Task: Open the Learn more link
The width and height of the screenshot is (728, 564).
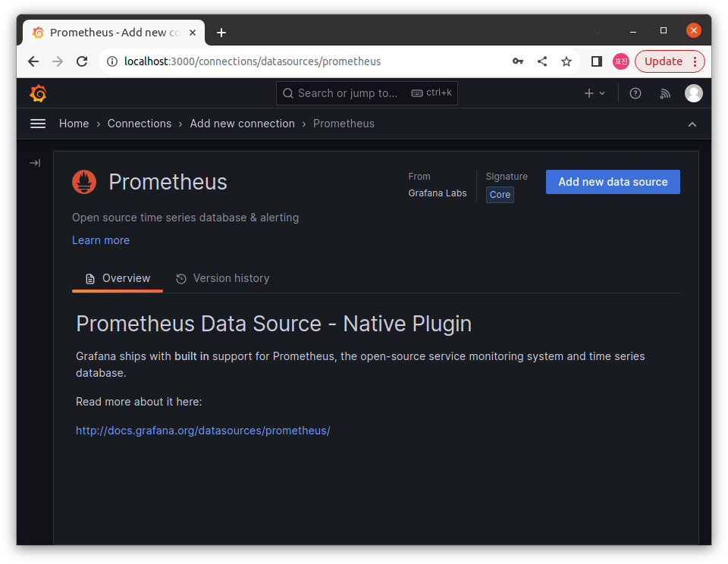Action: point(101,240)
